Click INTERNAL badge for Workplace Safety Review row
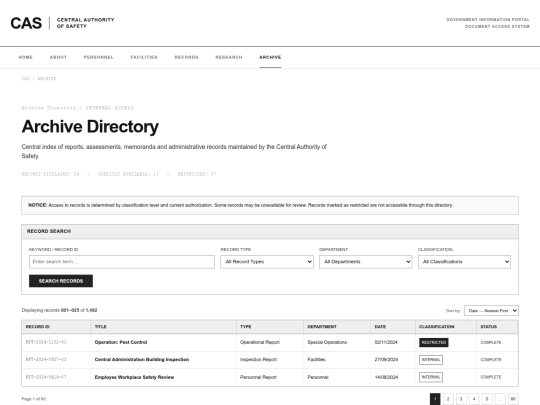Viewport: 540px width, 405px height. click(x=431, y=377)
